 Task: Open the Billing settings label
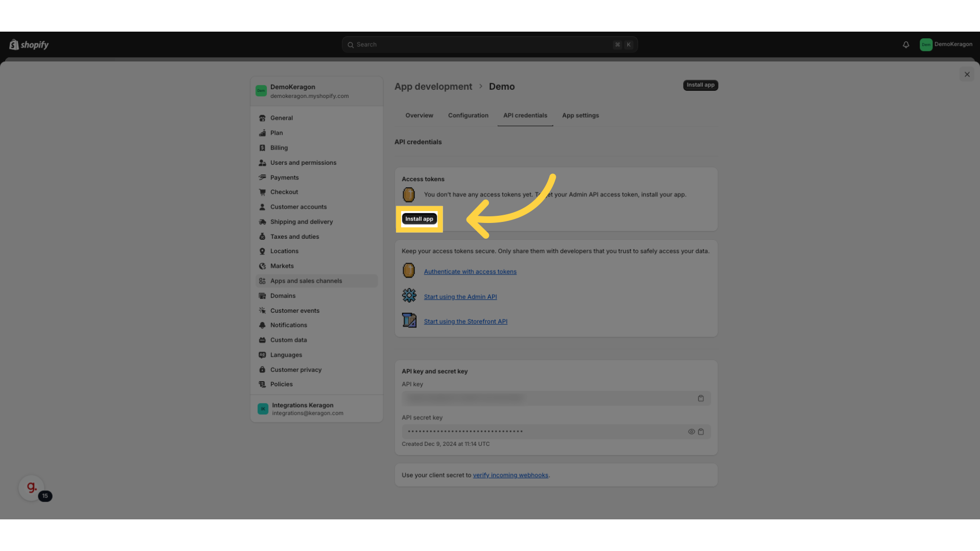pyautogui.click(x=279, y=148)
